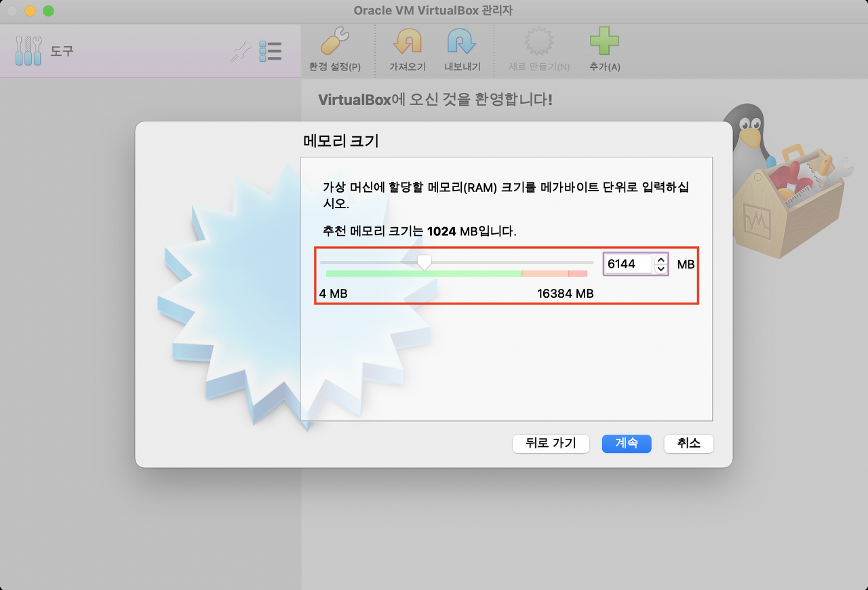Click the 메모리 크기 dialog heading

(x=340, y=141)
